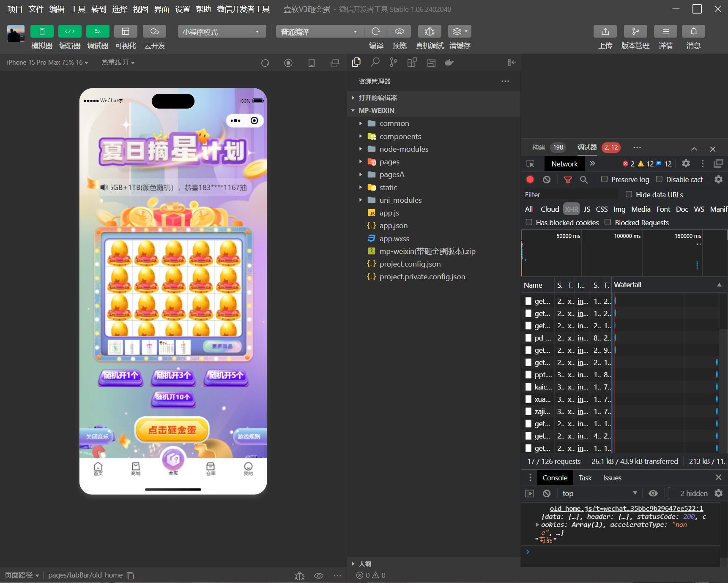Open network request search

584,180
